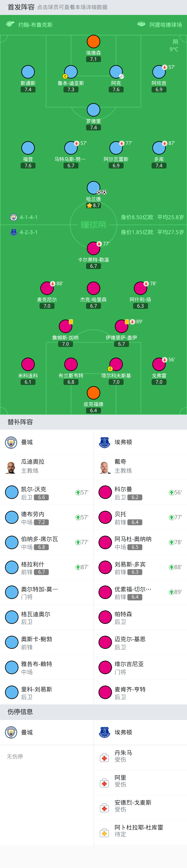Viewport: 187px width, 868px height.
Task: Click the referee whistle icon
Action: coord(10,24)
